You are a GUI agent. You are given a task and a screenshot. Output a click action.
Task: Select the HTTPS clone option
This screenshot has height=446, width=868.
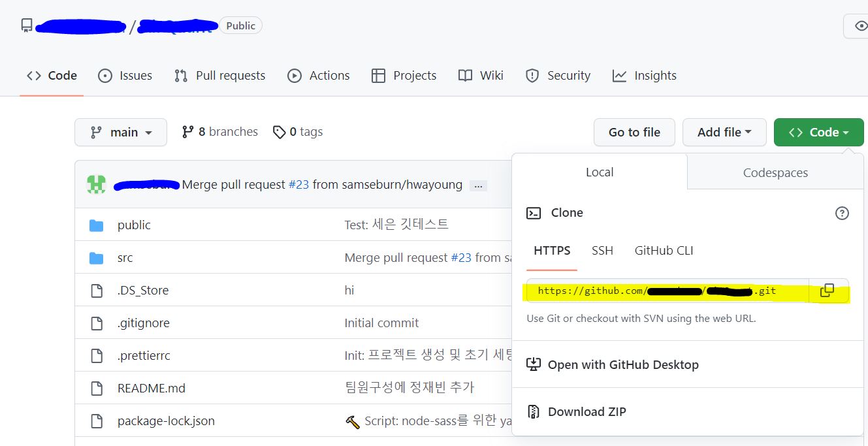(x=552, y=251)
